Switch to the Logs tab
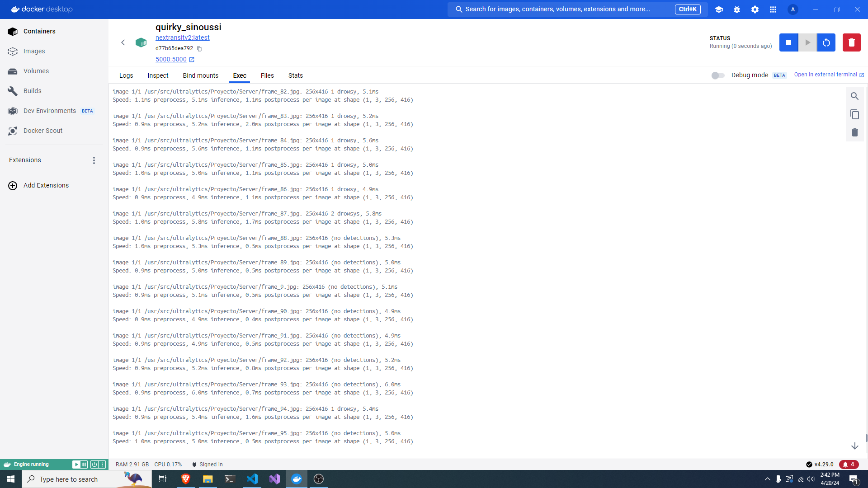Image resolution: width=868 pixels, height=488 pixels. 126,75
